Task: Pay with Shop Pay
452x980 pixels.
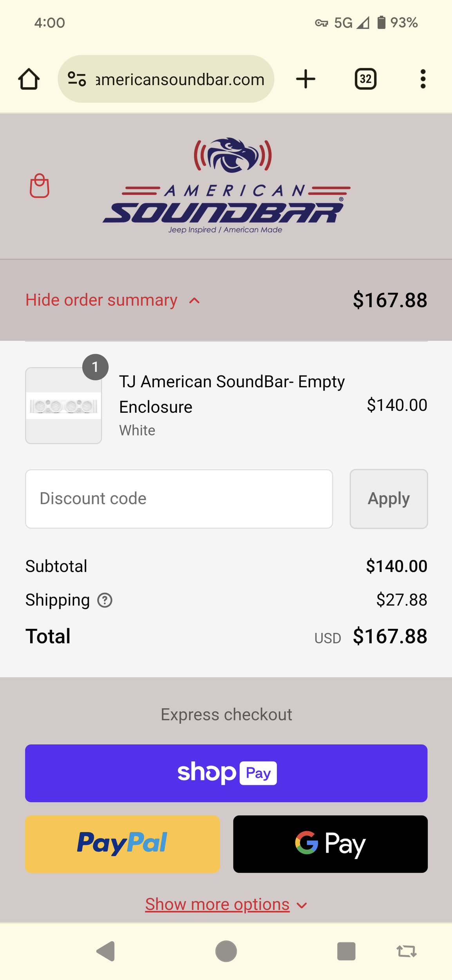Action: click(226, 773)
